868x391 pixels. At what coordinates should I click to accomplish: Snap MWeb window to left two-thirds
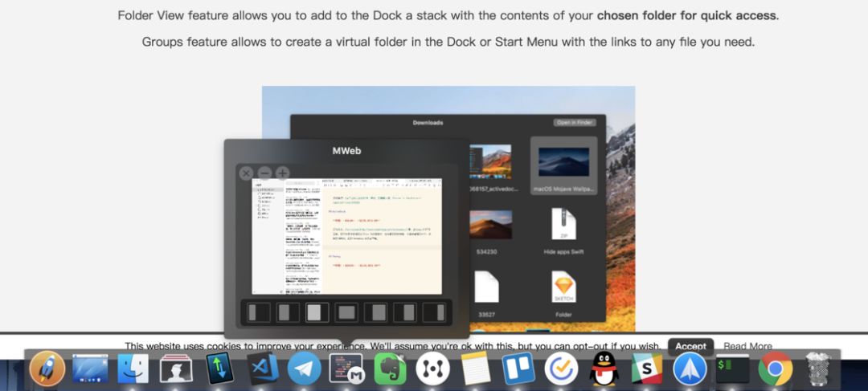(x=317, y=312)
